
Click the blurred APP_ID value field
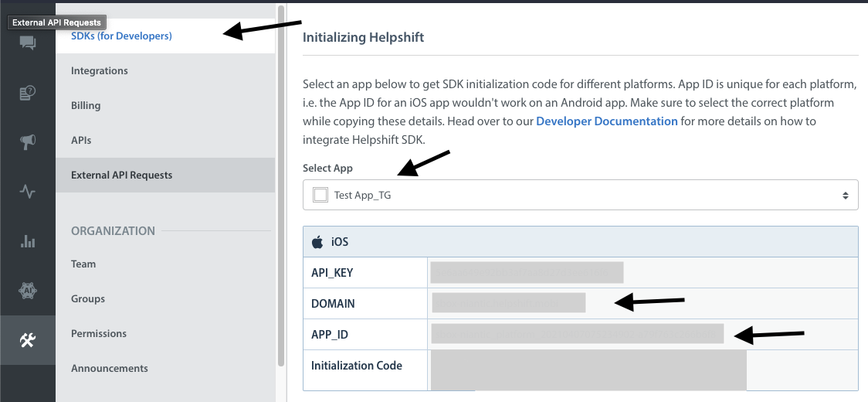click(577, 333)
